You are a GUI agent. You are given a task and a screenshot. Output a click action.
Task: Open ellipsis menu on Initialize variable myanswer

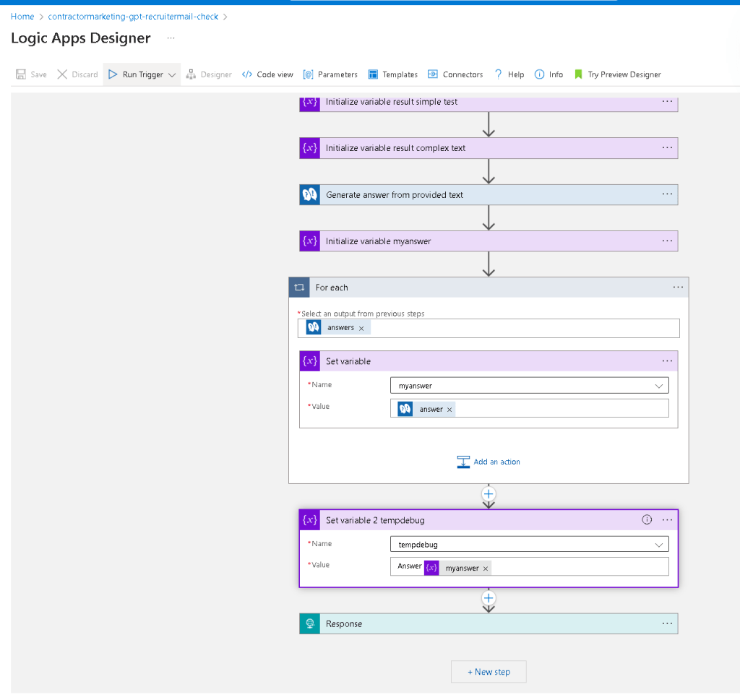pos(667,241)
